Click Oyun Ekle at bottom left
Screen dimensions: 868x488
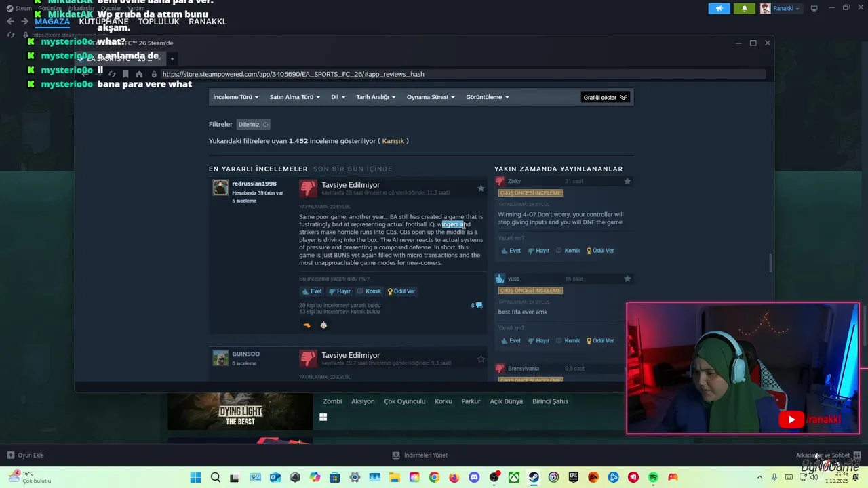pyautogui.click(x=26, y=455)
